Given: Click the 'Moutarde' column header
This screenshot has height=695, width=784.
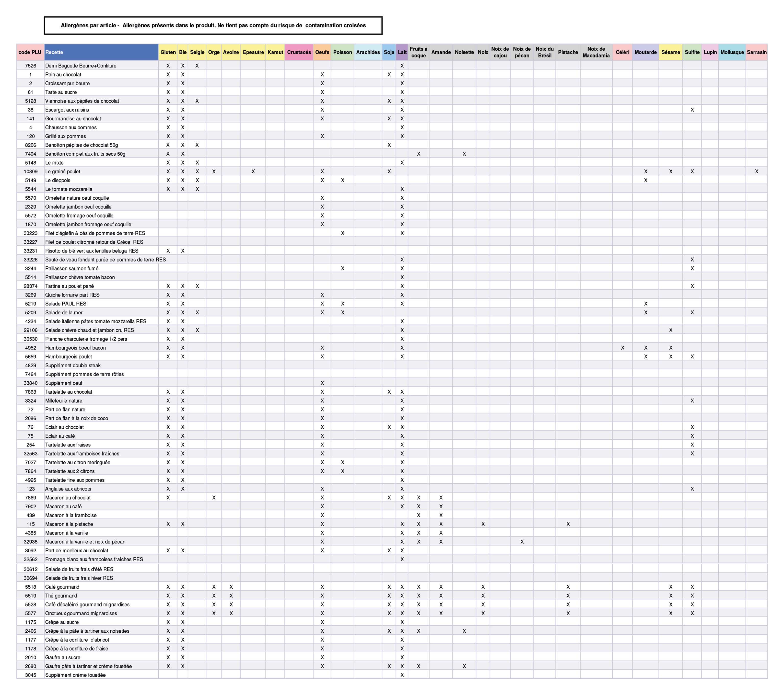Looking at the screenshot, I should (x=646, y=52).
